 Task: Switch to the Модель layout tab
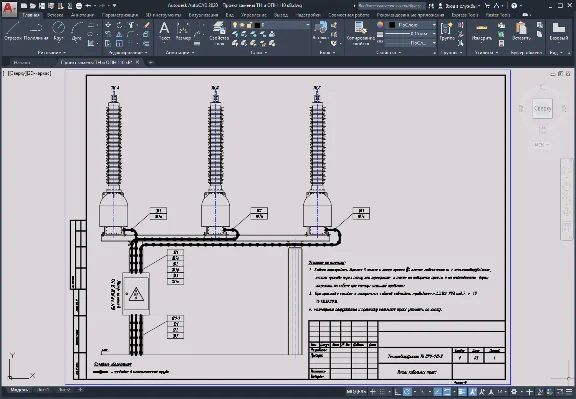tap(18, 390)
